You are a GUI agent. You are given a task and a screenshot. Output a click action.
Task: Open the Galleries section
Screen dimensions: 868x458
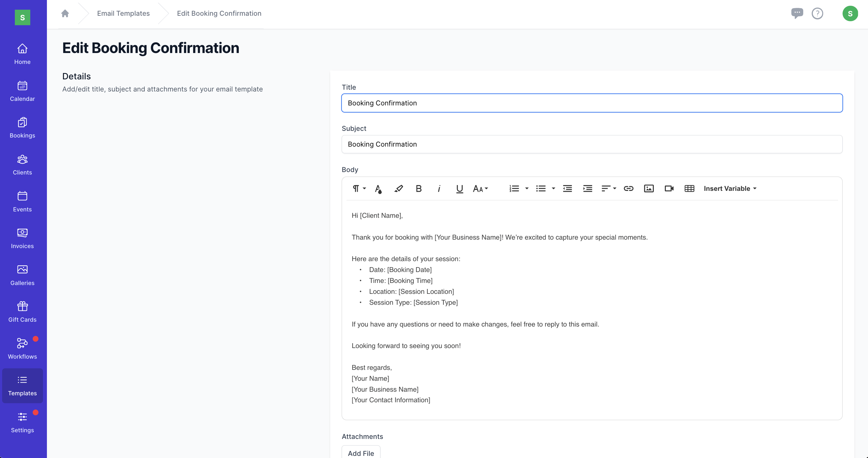22,275
